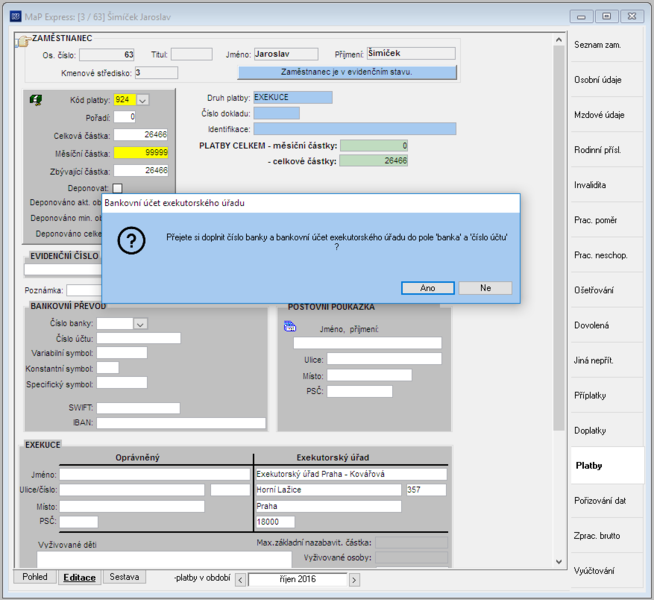Screen dimensions: 654x600
Task: Go to previous period with left arrow
Action: (240, 580)
